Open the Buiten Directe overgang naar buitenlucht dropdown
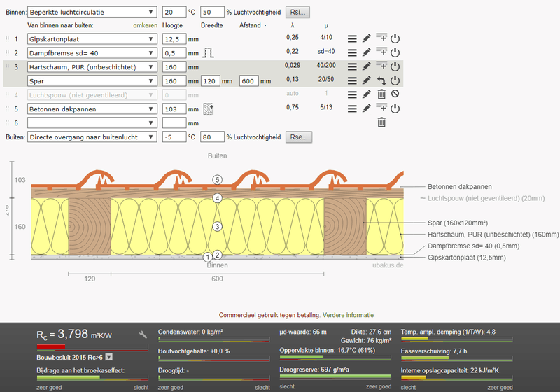 [x=92, y=136]
